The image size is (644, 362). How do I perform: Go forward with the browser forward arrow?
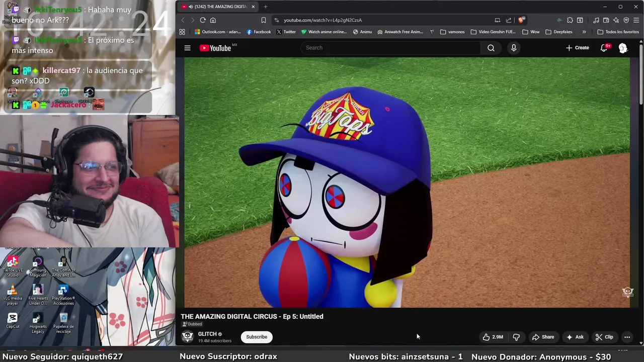192,20
